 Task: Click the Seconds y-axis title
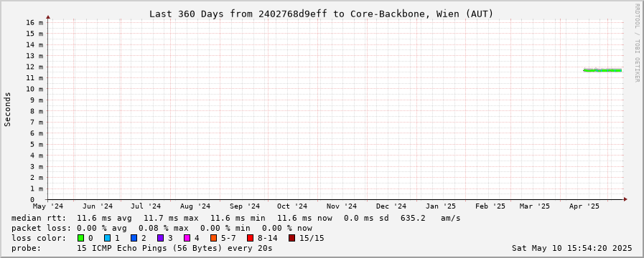(x=8, y=109)
